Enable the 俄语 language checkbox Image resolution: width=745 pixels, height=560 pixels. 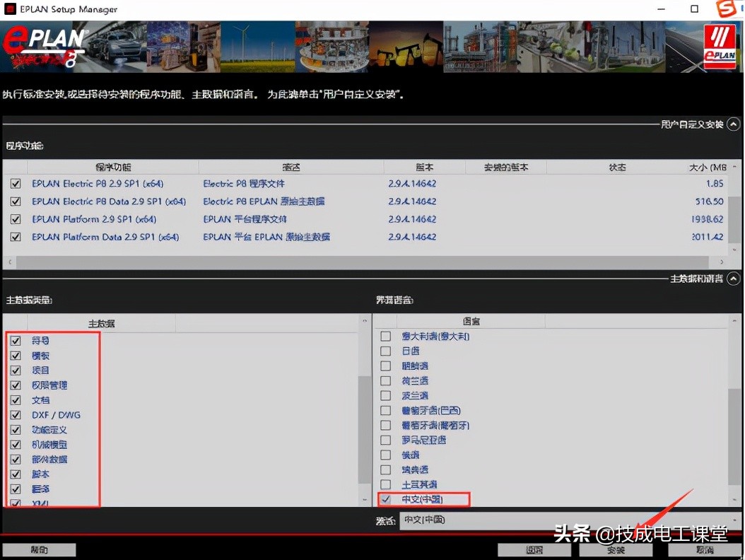tap(386, 455)
